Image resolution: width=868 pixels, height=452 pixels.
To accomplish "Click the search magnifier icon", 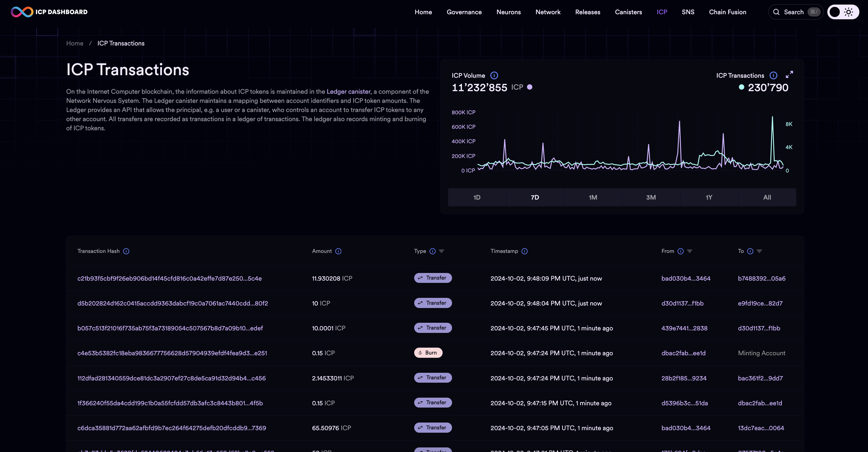I will pyautogui.click(x=776, y=12).
